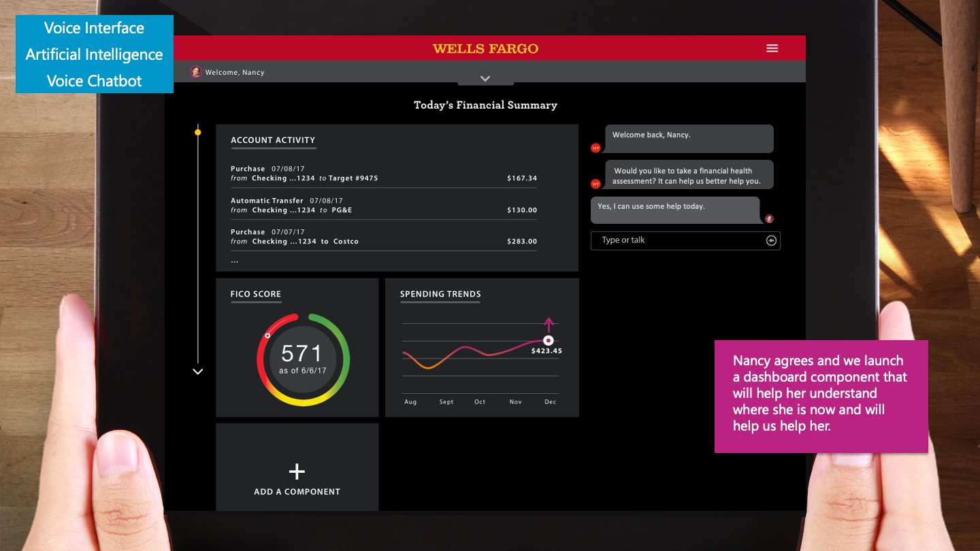The image size is (980, 551).
Task: Open the ACCOUNT ACTIVITY heading
Action: point(273,140)
